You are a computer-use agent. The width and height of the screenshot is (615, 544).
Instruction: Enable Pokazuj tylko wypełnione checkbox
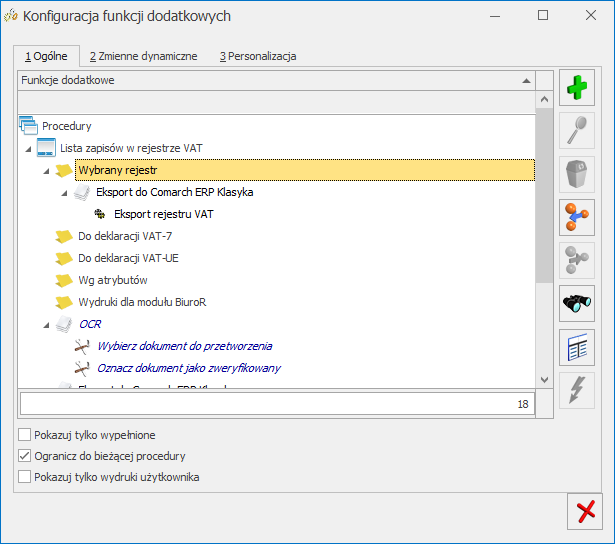click(x=25, y=435)
